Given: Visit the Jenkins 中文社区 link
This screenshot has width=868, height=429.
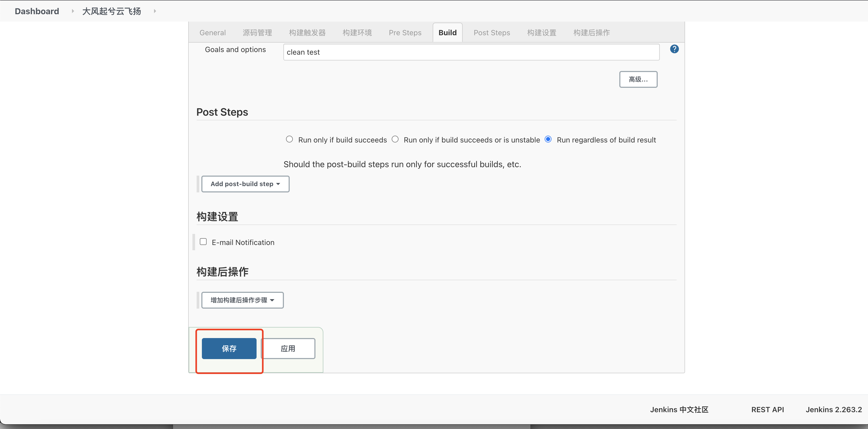Looking at the screenshot, I should tap(679, 410).
